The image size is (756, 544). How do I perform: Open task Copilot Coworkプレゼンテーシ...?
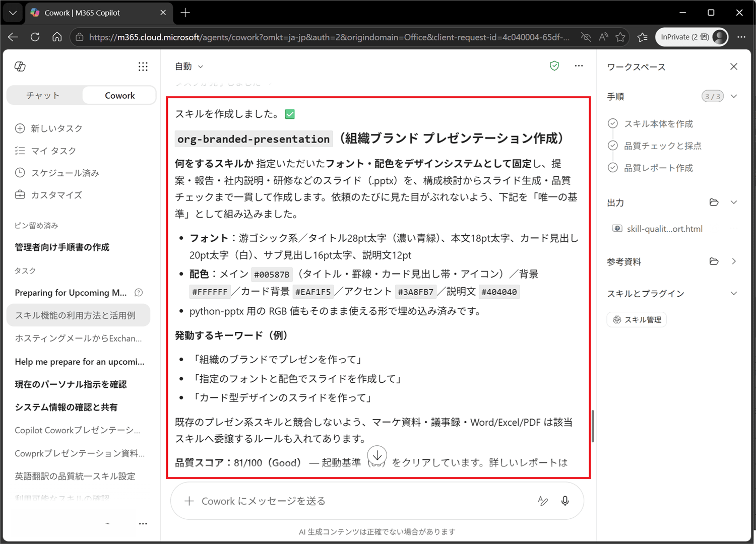coord(78,430)
